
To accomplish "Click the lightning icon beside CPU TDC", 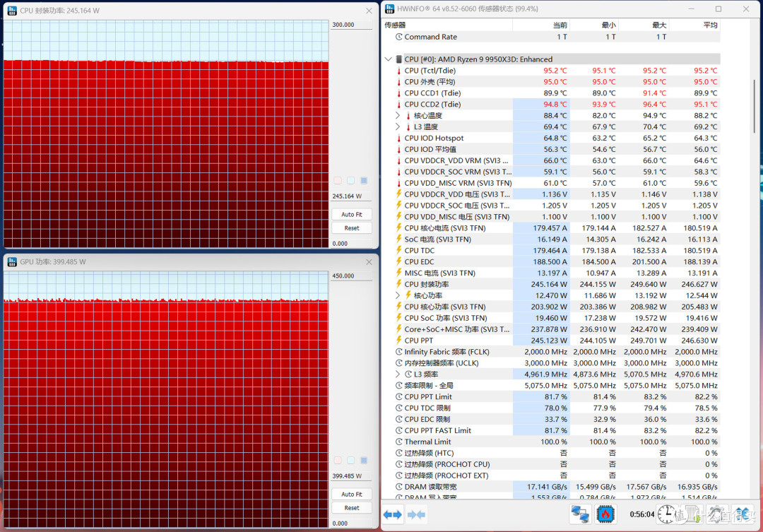I will point(399,250).
